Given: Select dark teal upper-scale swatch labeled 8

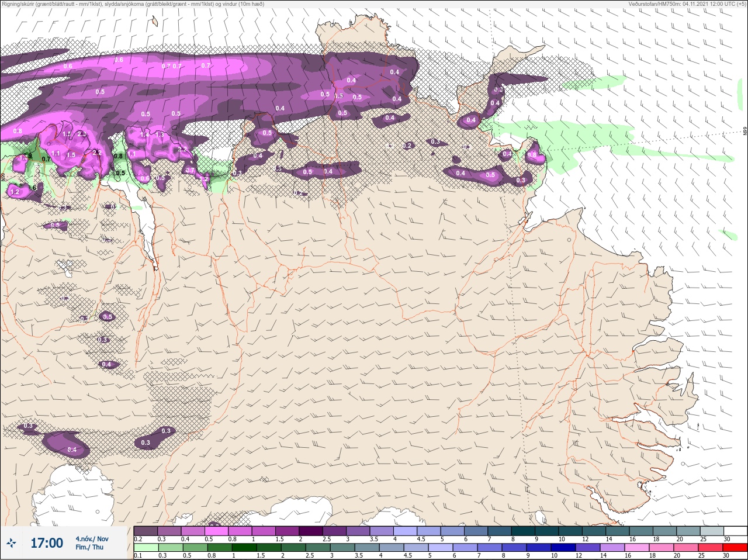Looking at the screenshot, I should pos(524,531).
